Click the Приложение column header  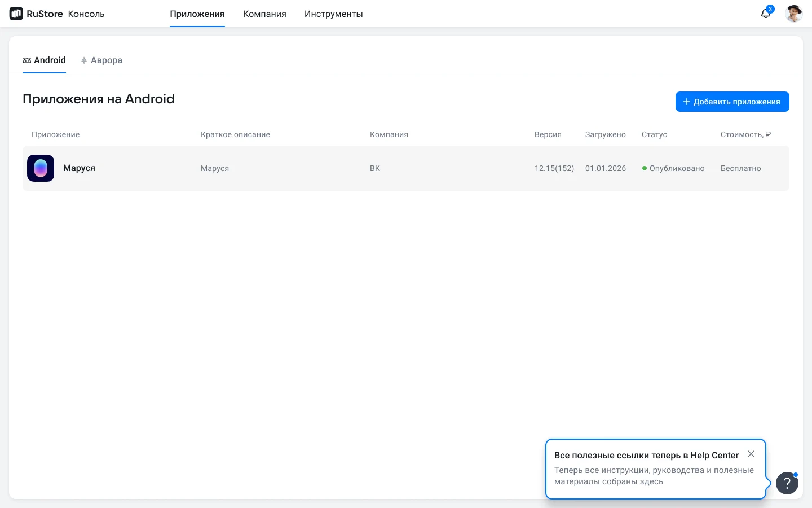point(56,134)
